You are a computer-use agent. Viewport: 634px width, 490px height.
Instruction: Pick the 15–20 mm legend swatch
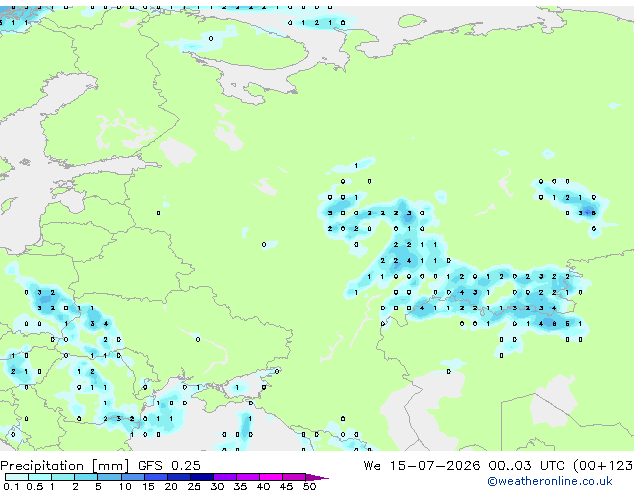pos(155,477)
